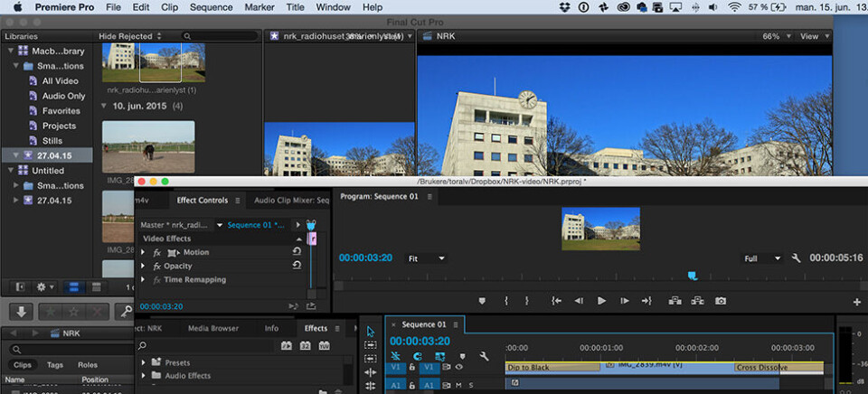Open the Clip menu in menu bar
This screenshot has width=868, height=394.
point(169,7)
